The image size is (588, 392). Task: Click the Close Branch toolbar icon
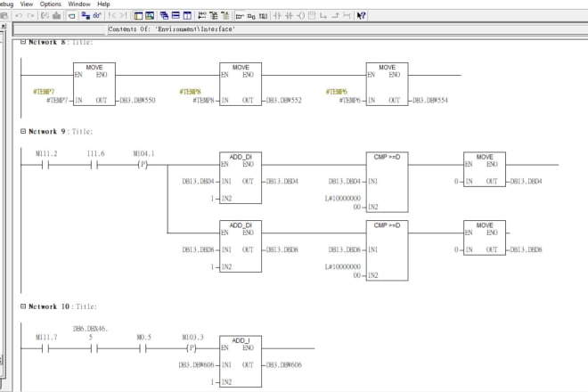click(x=335, y=15)
